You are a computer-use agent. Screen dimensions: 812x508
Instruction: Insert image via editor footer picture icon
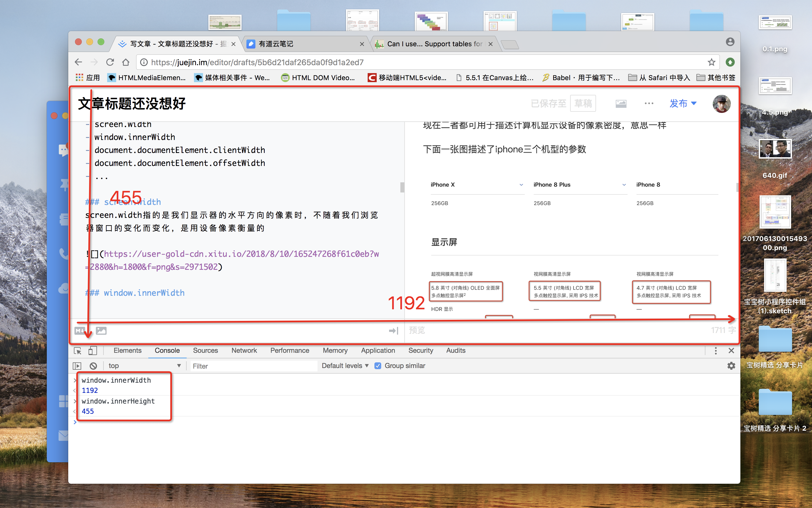click(x=101, y=330)
